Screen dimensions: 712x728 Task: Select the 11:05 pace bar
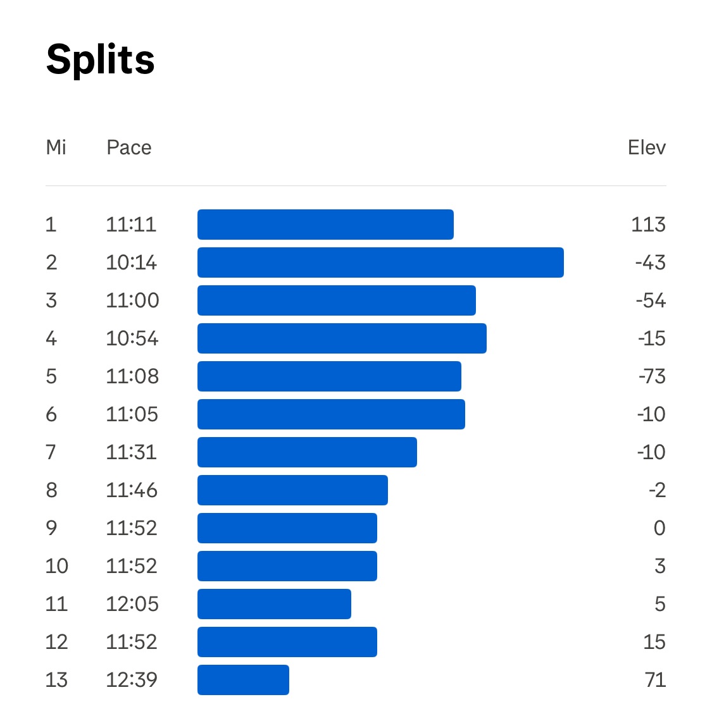point(331,414)
